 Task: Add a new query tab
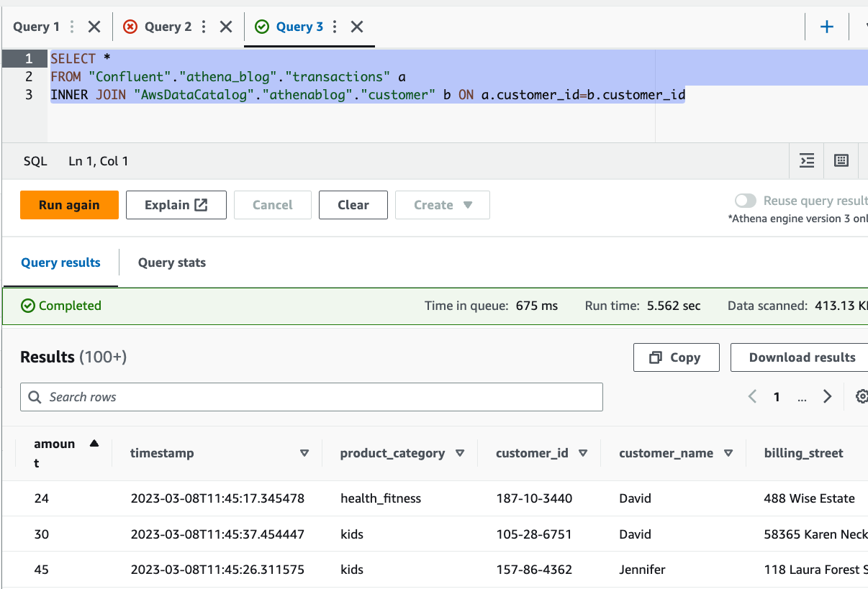827,27
